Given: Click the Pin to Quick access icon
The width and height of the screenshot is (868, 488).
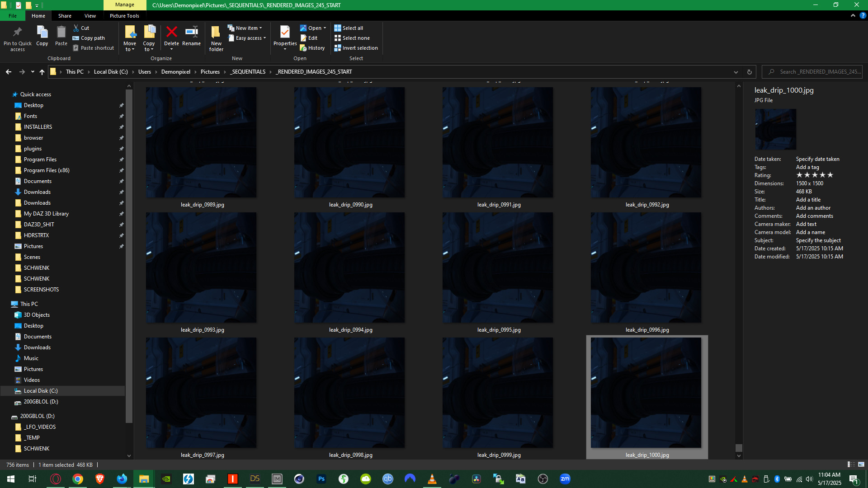Looking at the screenshot, I should (17, 32).
